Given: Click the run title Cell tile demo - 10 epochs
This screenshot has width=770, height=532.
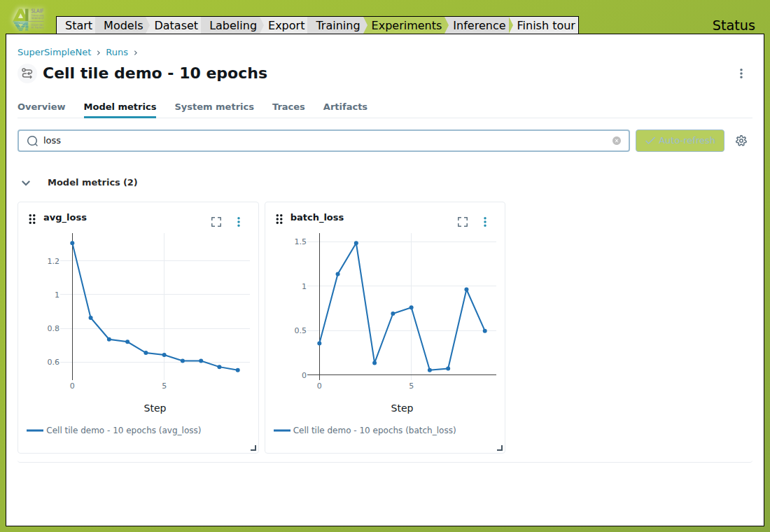Looking at the screenshot, I should pos(155,73).
